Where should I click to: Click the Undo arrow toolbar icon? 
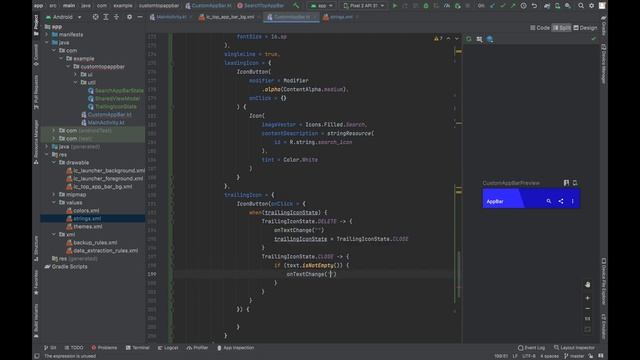point(534,6)
